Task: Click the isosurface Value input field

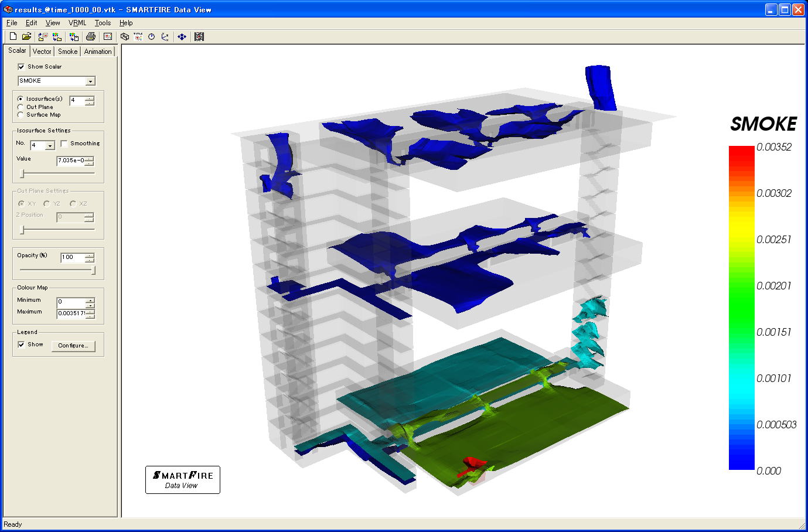Action: point(71,161)
